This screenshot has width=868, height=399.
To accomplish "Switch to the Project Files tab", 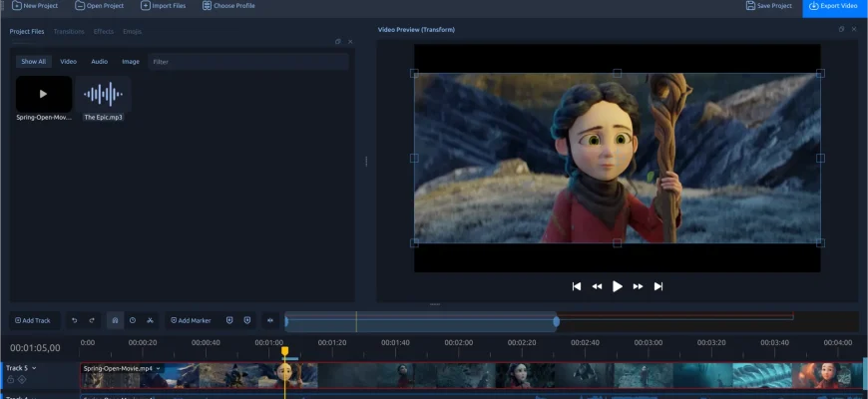I will point(27,32).
